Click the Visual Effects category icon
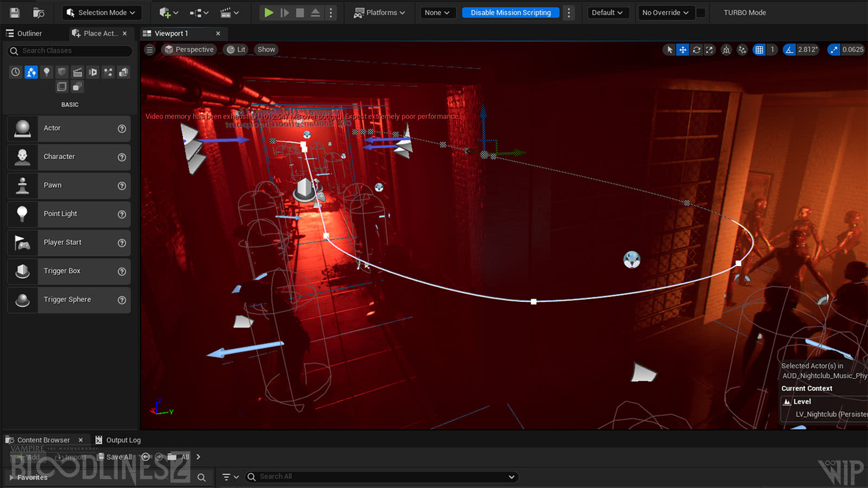 (108, 72)
